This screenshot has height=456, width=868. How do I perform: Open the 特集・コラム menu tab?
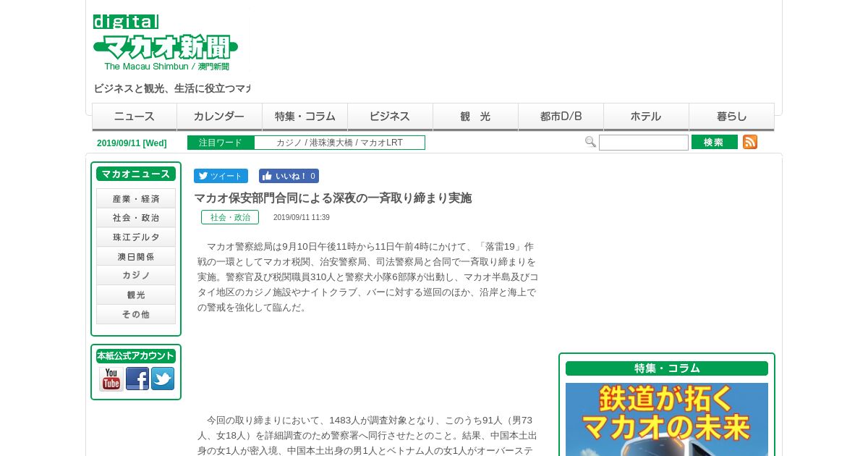pyautogui.click(x=305, y=117)
